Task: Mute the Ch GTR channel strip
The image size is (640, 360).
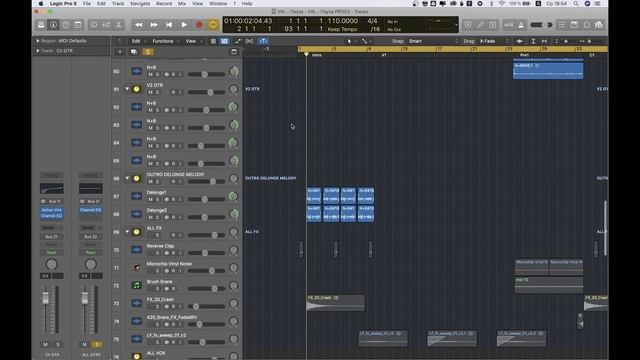Action: pyautogui.click(x=45, y=344)
